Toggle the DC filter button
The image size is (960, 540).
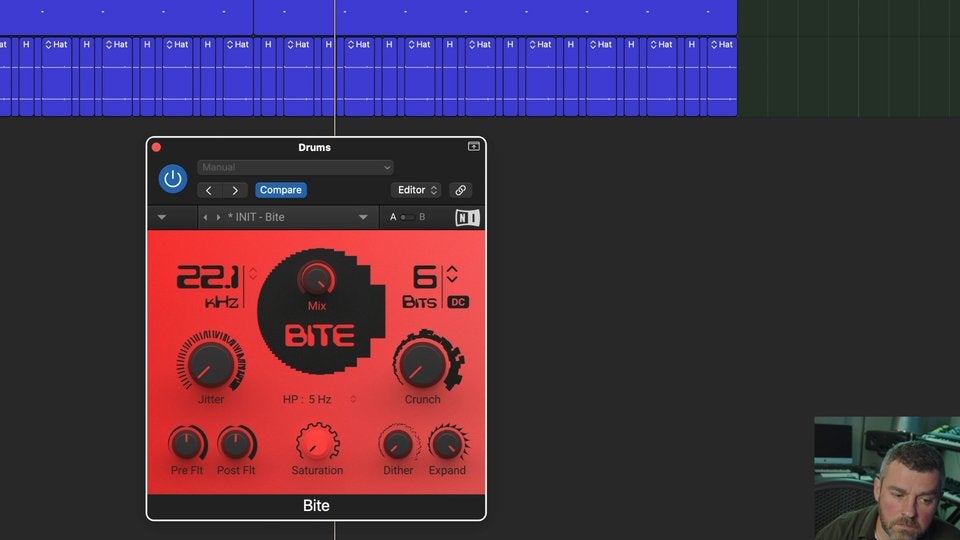coord(458,302)
